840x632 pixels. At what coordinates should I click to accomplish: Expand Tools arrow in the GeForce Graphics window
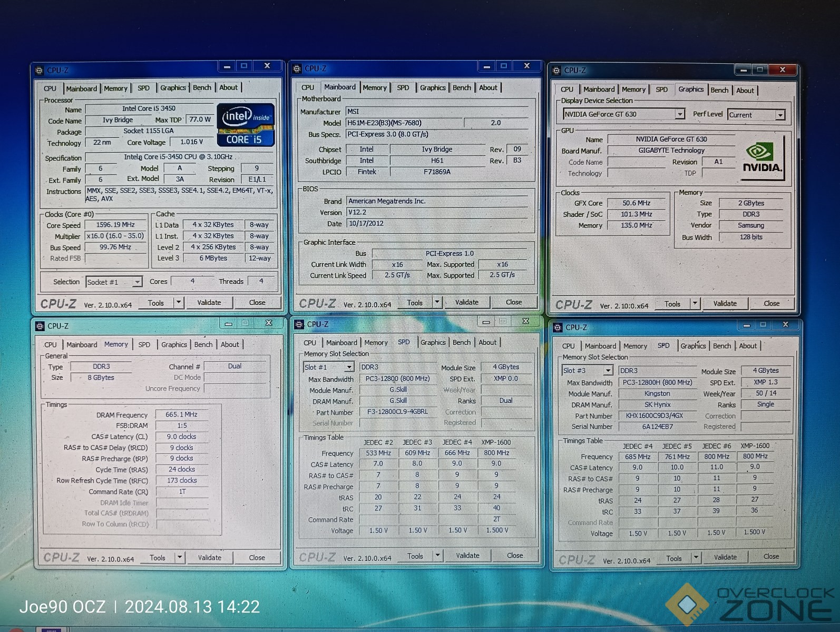coord(695,303)
